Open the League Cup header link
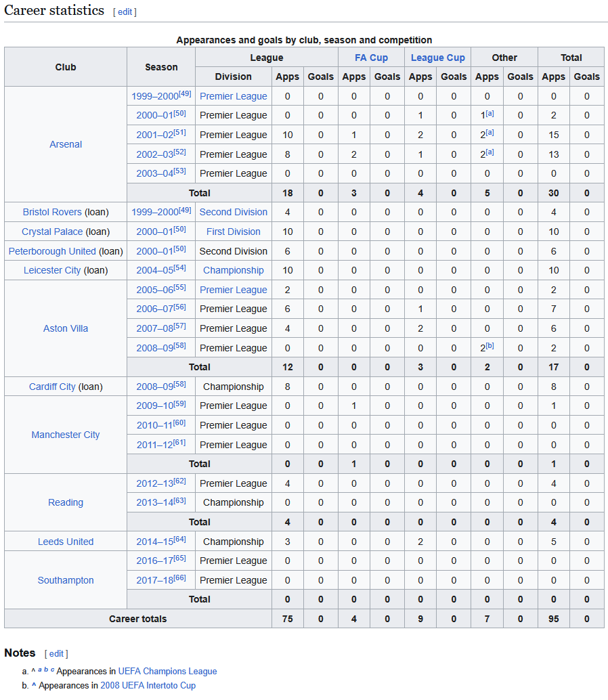The width and height of the screenshot is (608, 700). pos(438,58)
